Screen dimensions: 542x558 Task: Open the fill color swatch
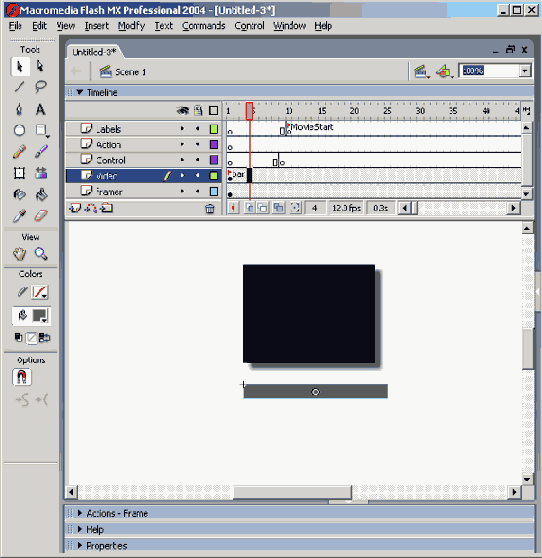click(40, 316)
